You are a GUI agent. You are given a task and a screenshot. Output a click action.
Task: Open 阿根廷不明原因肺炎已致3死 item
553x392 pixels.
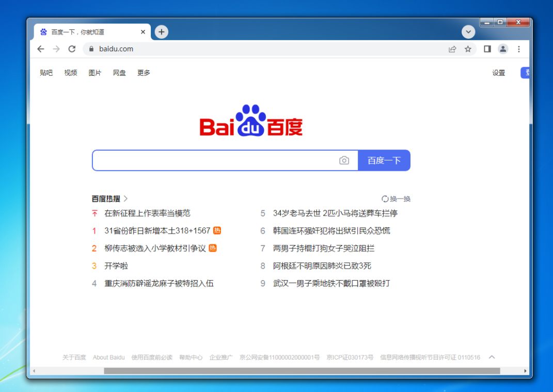tap(322, 266)
